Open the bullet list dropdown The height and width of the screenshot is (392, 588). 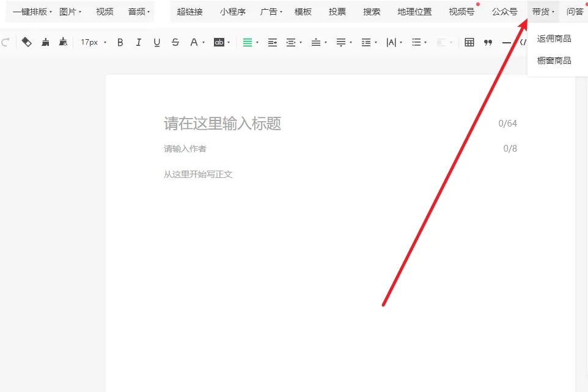pyautogui.click(x=419, y=42)
